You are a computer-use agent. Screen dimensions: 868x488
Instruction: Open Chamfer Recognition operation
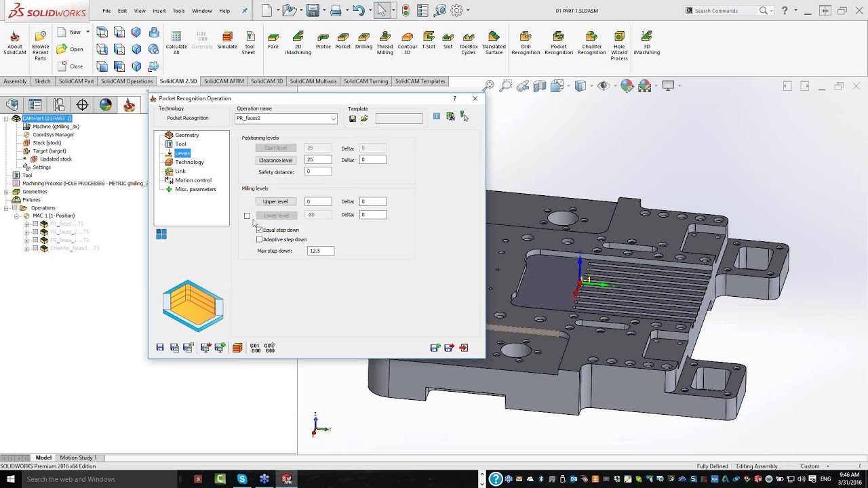[591, 43]
